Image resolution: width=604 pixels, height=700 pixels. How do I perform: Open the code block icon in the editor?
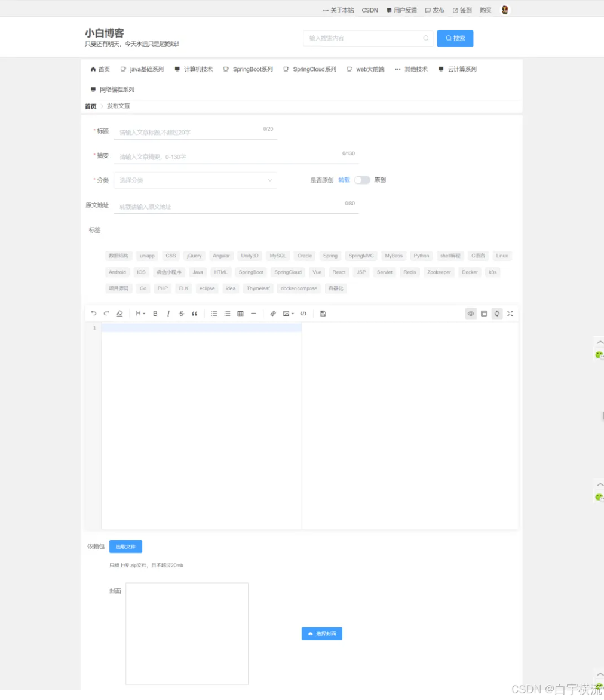pos(303,314)
